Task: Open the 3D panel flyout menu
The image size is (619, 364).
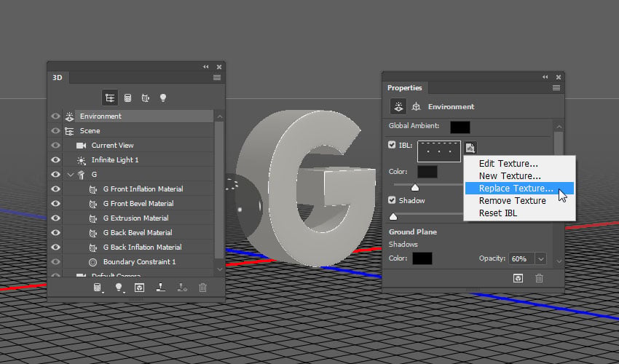Action: click(217, 78)
